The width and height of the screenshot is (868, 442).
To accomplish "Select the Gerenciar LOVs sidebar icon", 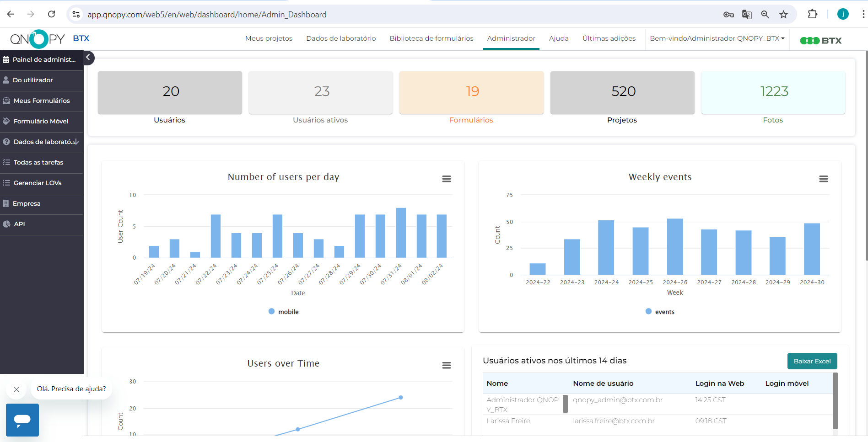I will 6,183.
